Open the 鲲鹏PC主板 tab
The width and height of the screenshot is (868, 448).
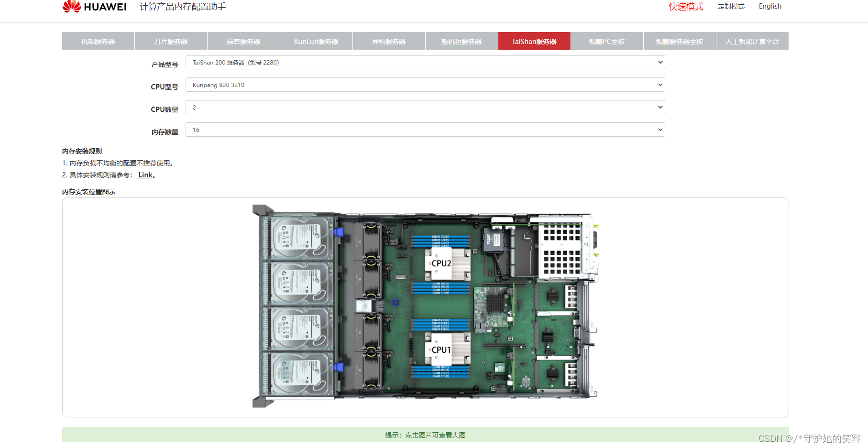pyautogui.click(x=607, y=41)
